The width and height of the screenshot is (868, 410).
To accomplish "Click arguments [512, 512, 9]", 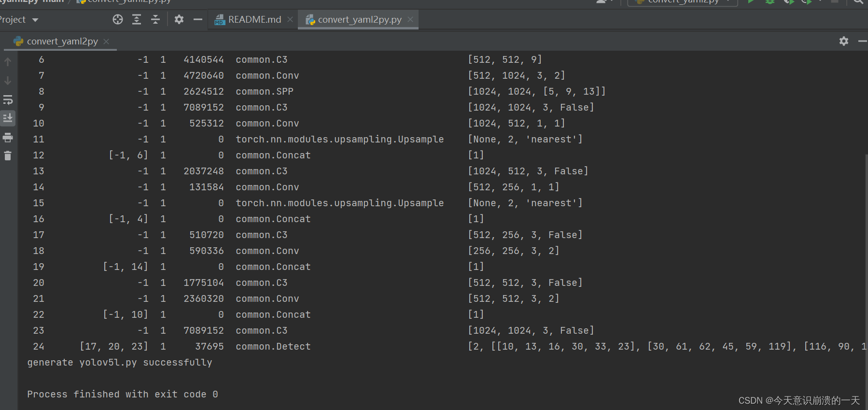I will pos(505,59).
